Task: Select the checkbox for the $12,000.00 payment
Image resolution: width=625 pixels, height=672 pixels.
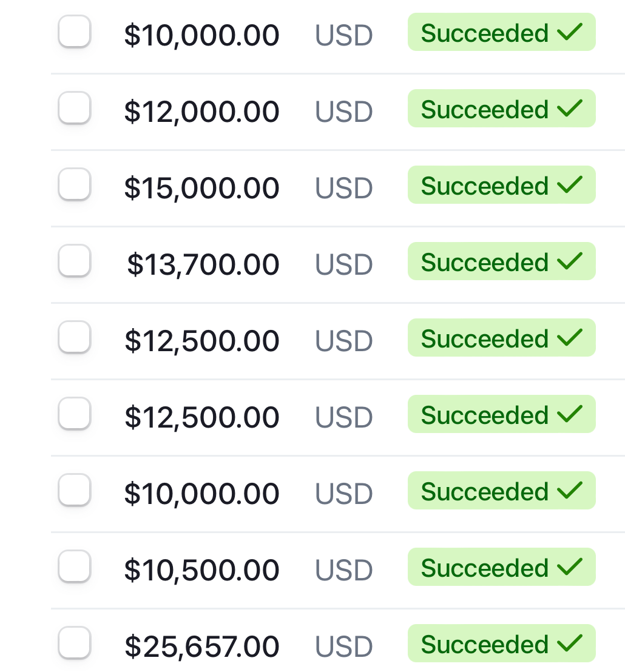Action: pyautogui.click(x=75, y=108)
